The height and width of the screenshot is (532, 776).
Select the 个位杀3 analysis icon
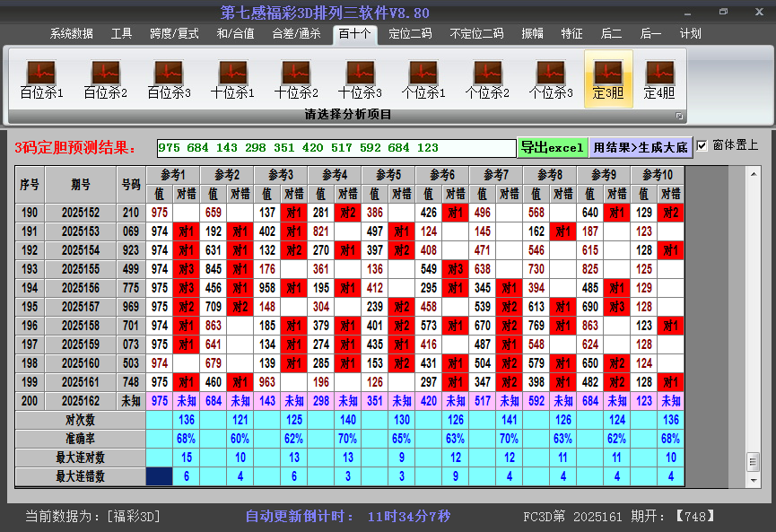tap(550, 79)
